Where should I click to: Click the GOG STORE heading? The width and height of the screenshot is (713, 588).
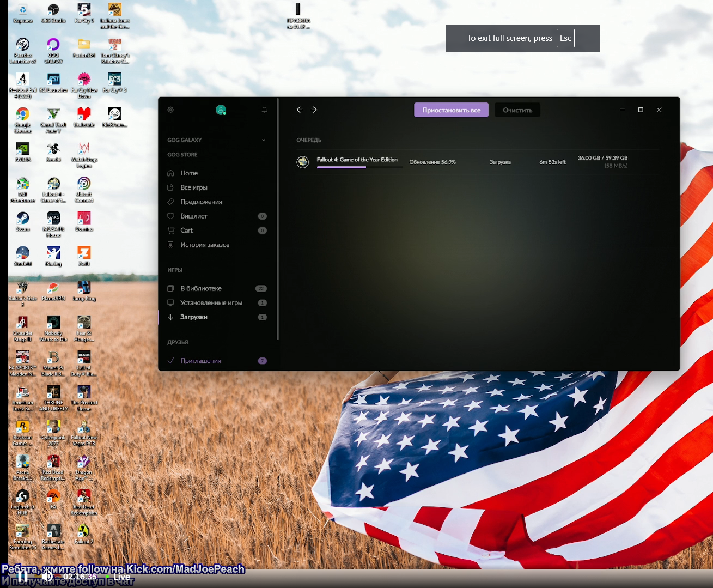tap(182, 155)
